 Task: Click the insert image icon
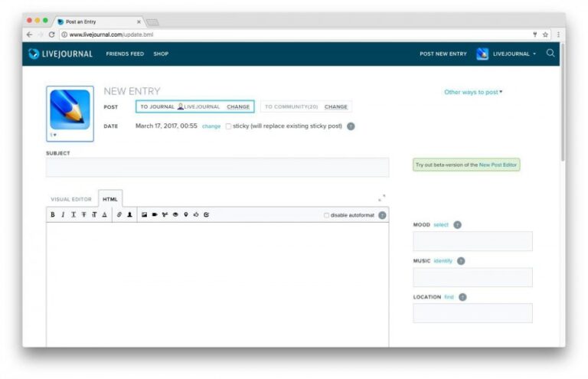[144, 215]
